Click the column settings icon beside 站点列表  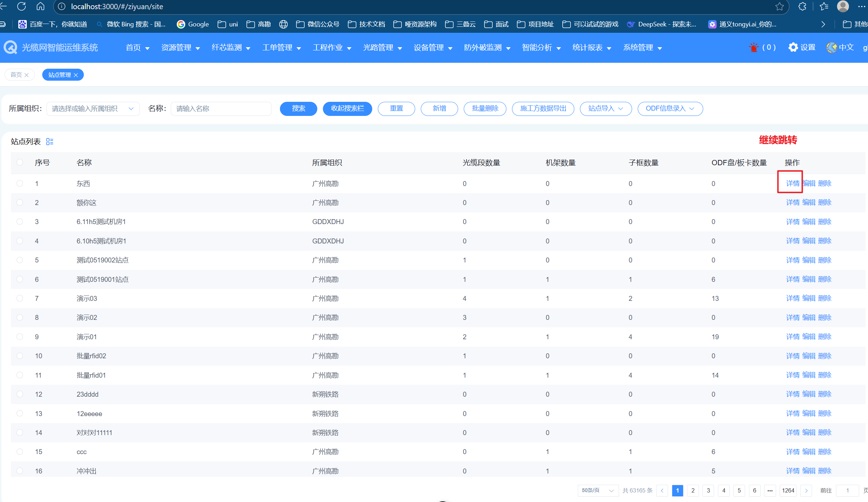coord(50,142)
